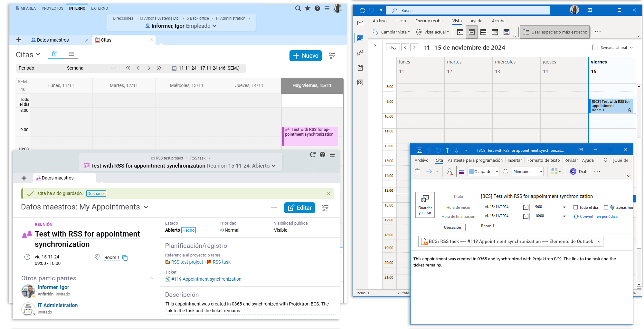This screenshot has width=644, height=329.
Task: Click the Ubicación button
Action: click(453, 227)
